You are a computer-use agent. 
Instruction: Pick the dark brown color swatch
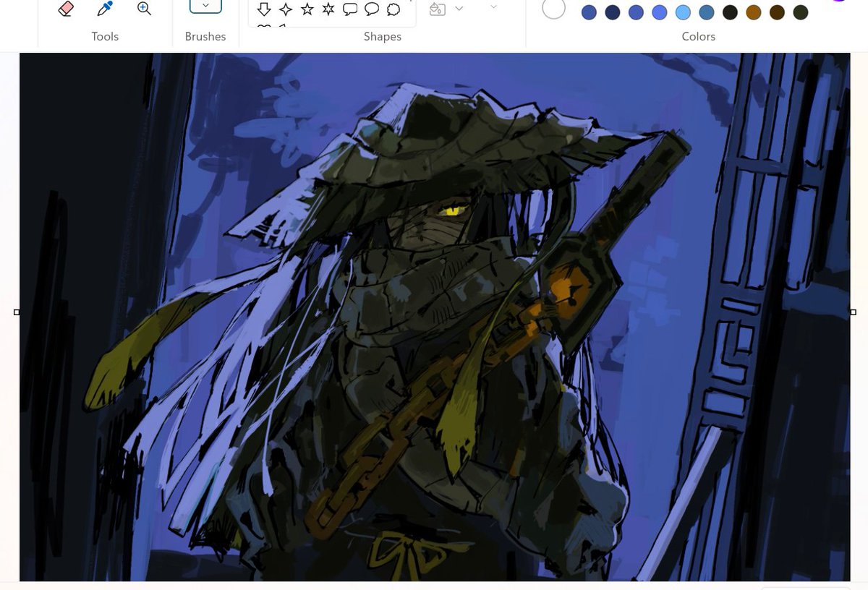click(778, 12)
